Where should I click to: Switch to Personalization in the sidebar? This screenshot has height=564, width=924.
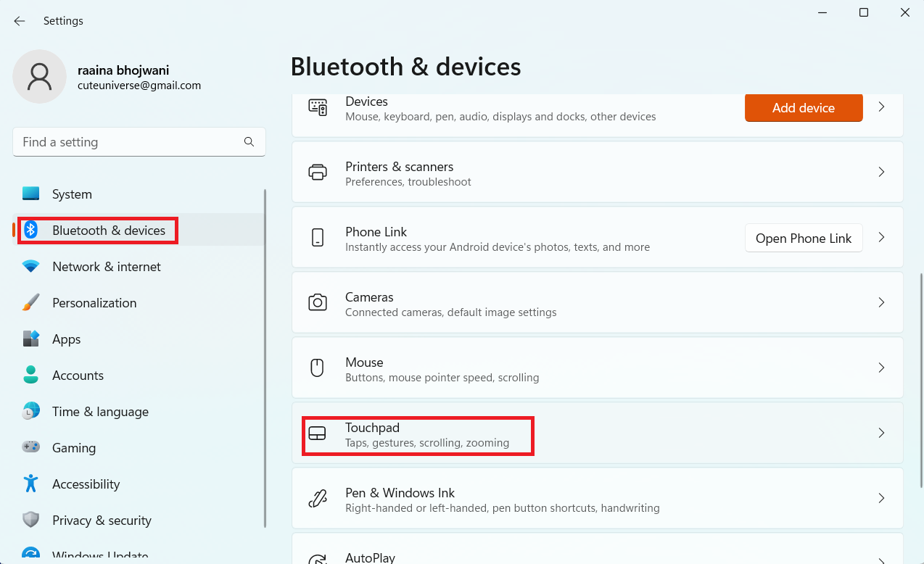coord(94,303)
